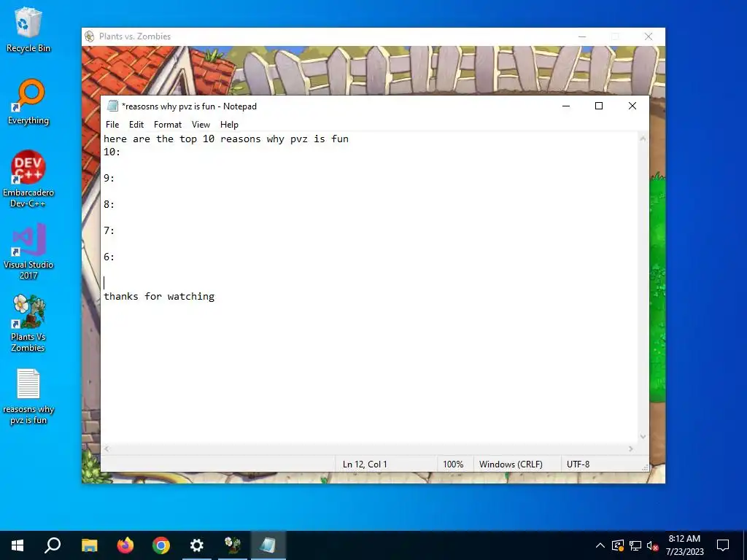Click the vertical scrollbar down arrow in Notepad

(643, 437)
